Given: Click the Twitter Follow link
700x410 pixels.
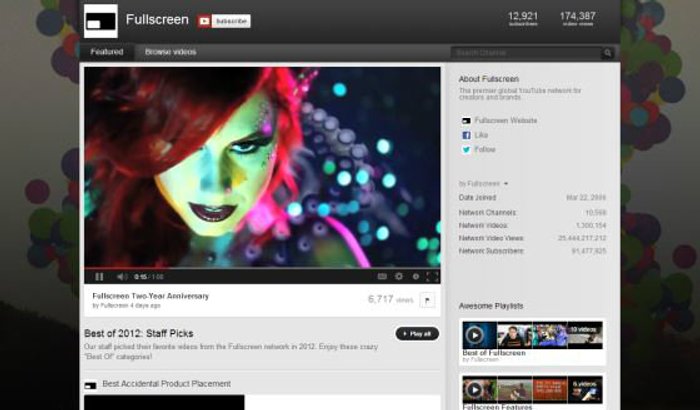Looking at the screenshot, I should (485, 149).
